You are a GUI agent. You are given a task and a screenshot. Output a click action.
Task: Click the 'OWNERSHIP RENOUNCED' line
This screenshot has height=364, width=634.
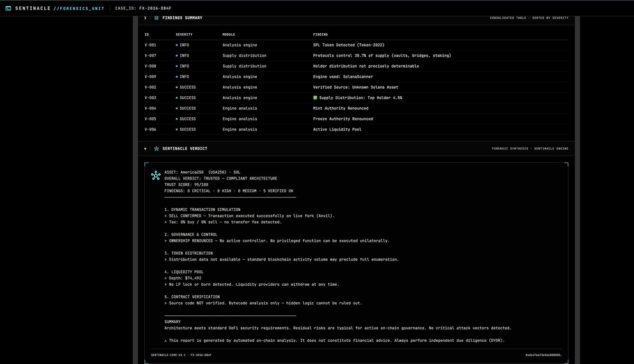pos(277,240)
